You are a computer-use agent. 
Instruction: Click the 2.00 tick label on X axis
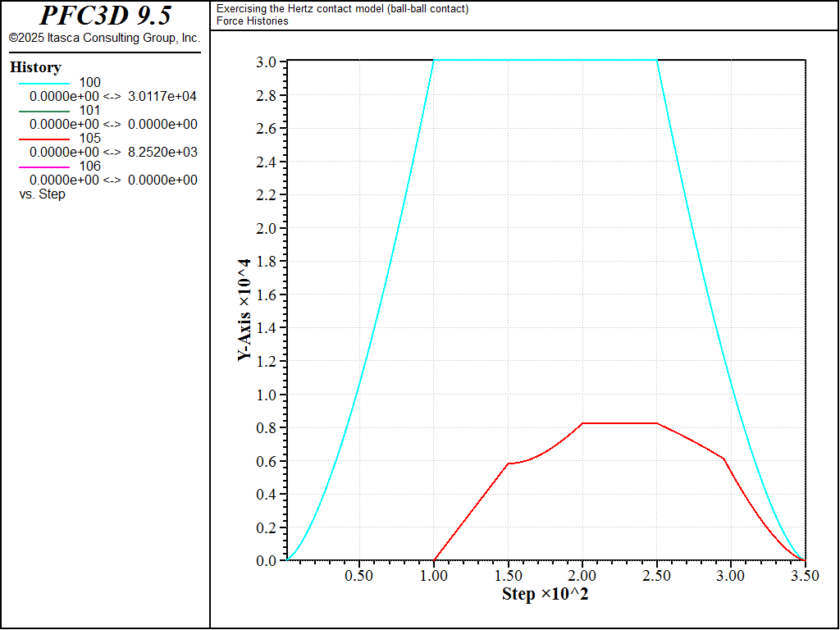(x=582, y=576)
